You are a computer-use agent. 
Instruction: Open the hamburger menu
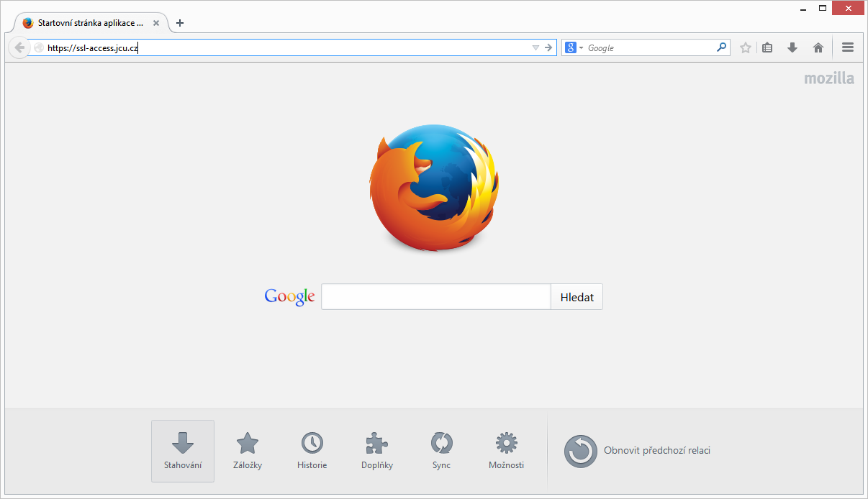click(x=847, y=47)
